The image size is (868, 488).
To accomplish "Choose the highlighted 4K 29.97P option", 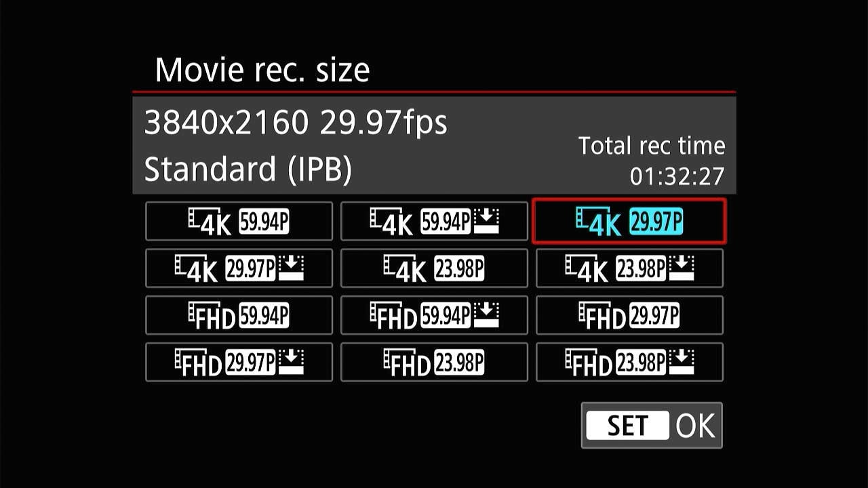I will pyautogui.click(x=629, y=221).
